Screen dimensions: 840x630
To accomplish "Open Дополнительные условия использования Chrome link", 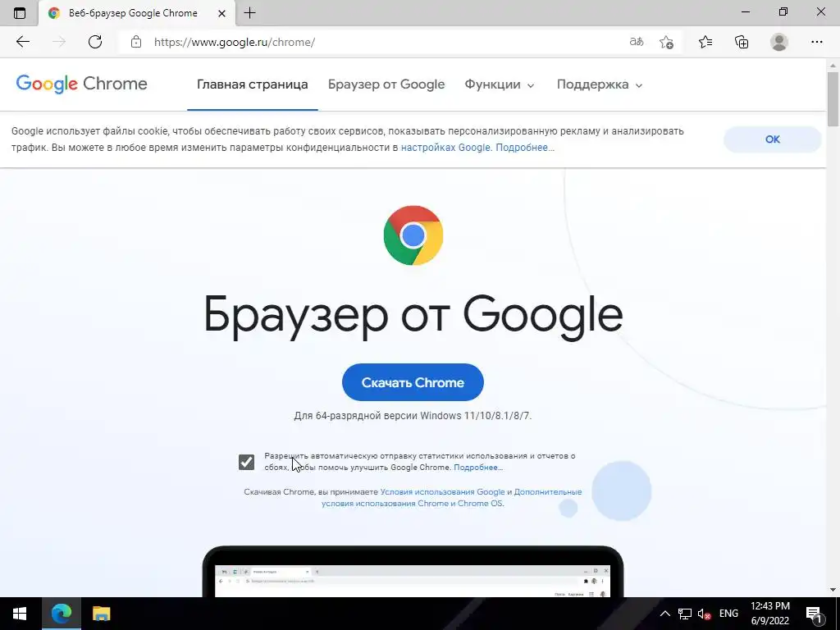I will point(451,498).
